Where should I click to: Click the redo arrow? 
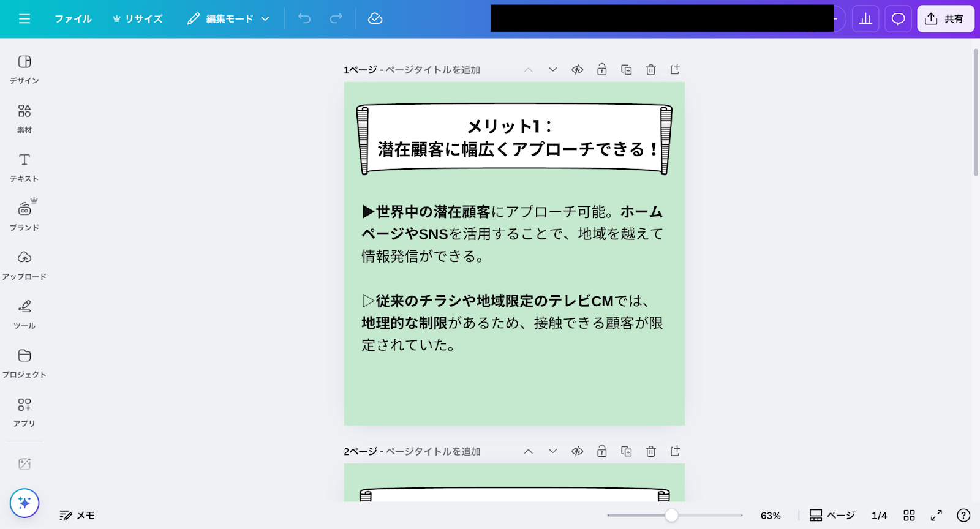pos(336,19)
